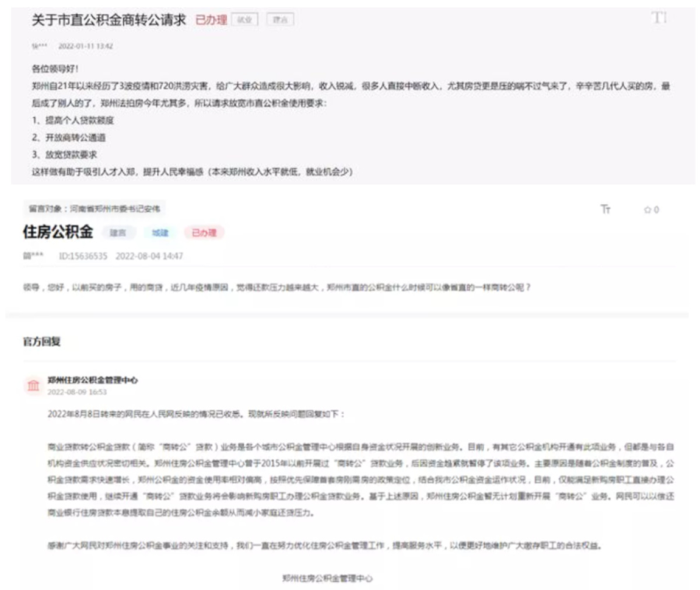Select the 建言 tag
Screen dimensions: 700x590
[x=118, y=233]
